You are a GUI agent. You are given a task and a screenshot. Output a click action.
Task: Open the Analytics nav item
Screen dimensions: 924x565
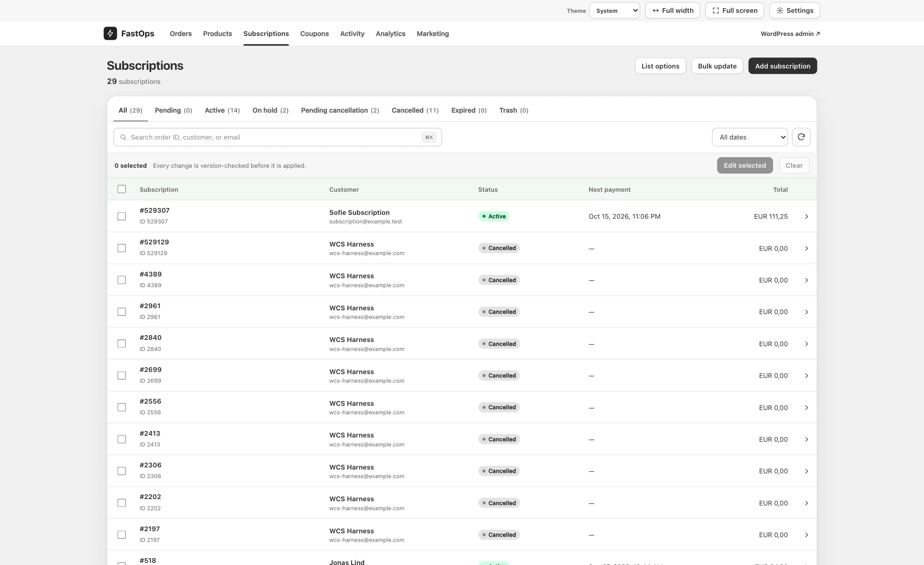[390, 33]
